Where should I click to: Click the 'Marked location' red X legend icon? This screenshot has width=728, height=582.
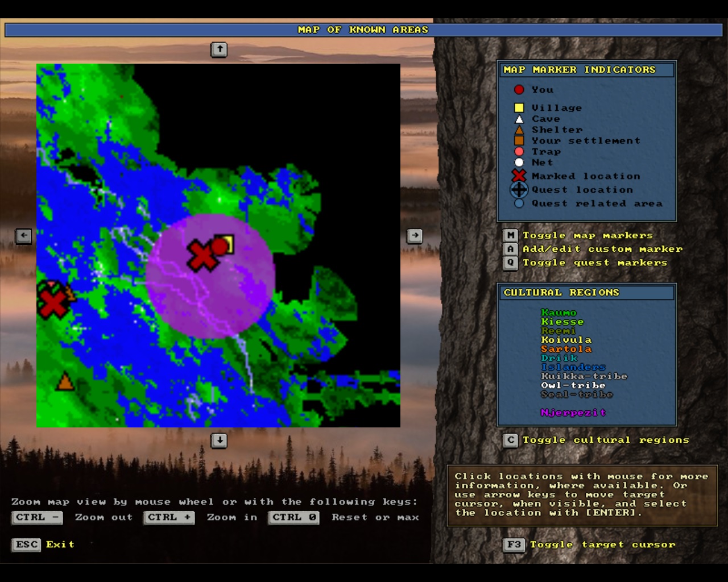pos(519,176)
